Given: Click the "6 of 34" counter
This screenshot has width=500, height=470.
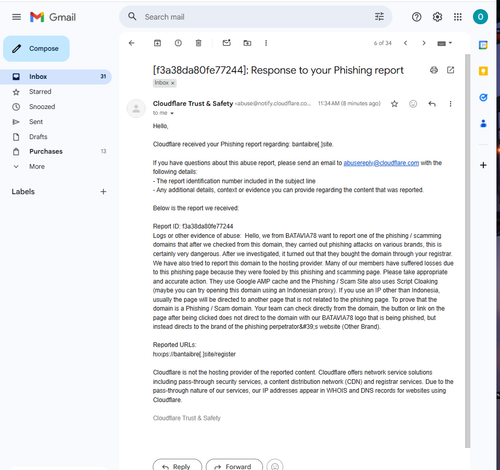Looking at the screenshot, I should (x=382, y=43).
